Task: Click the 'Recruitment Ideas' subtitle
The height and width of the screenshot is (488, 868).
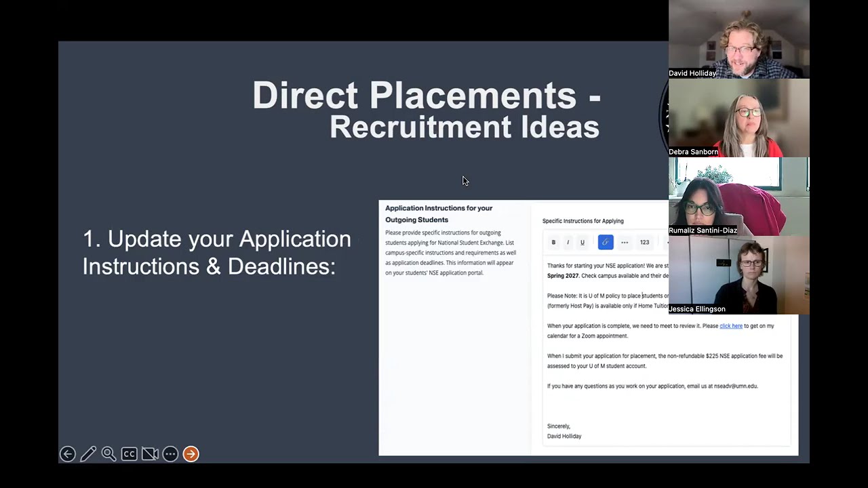Action: tap(465, 127)
